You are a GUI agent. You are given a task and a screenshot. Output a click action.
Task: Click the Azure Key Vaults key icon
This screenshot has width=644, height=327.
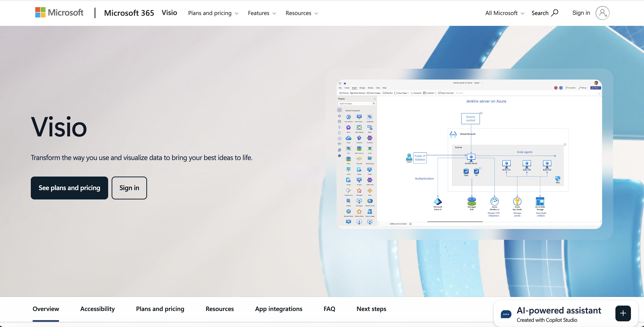point(517,201)
